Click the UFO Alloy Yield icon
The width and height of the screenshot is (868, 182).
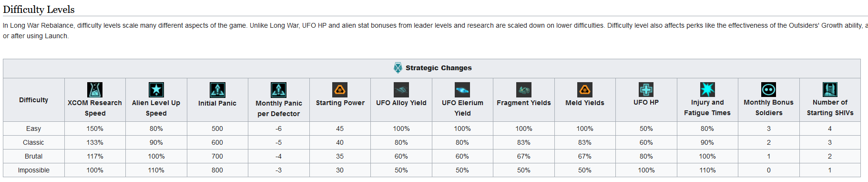(x=401, y=89)
